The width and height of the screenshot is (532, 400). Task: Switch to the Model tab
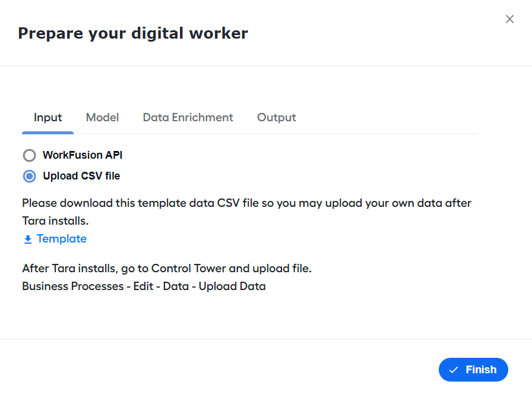click(103, 118)
